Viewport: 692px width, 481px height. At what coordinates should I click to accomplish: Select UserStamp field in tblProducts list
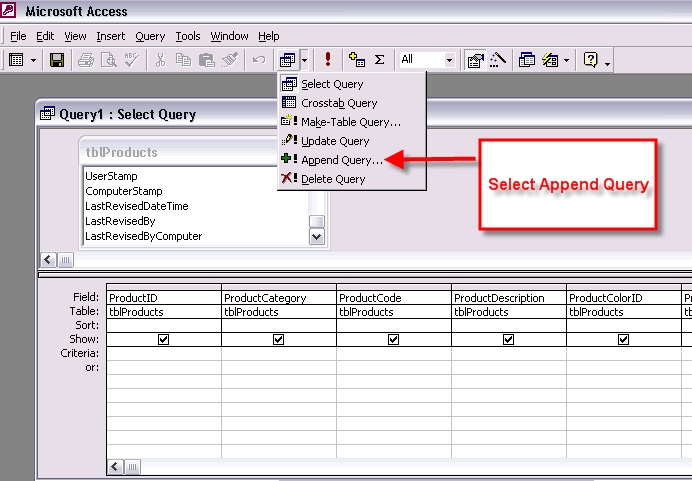(111, 176)
